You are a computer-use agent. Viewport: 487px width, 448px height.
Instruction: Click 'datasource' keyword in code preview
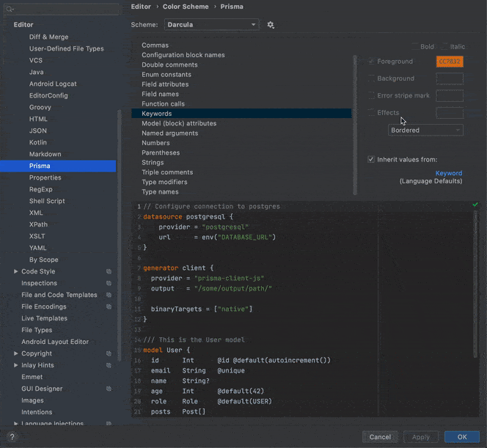pyautogui.click(x=162, y=217)
